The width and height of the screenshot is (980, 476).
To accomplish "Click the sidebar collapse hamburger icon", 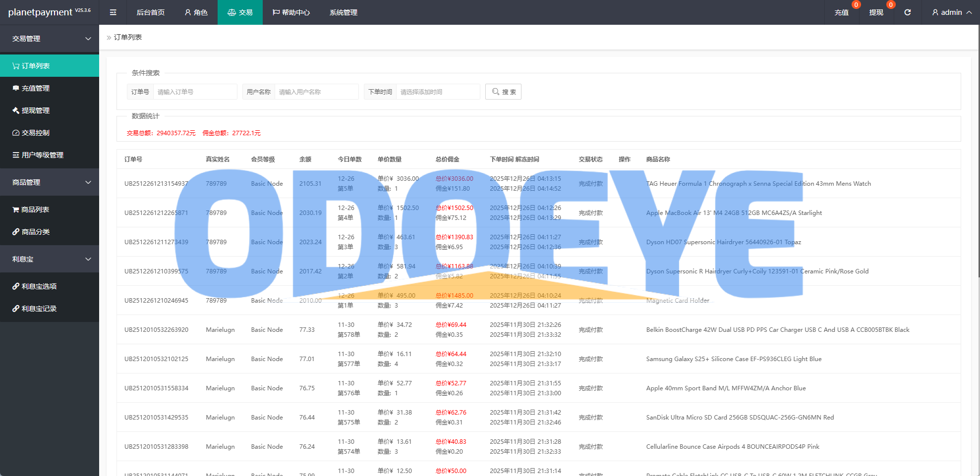I will [x=113, y=12].
